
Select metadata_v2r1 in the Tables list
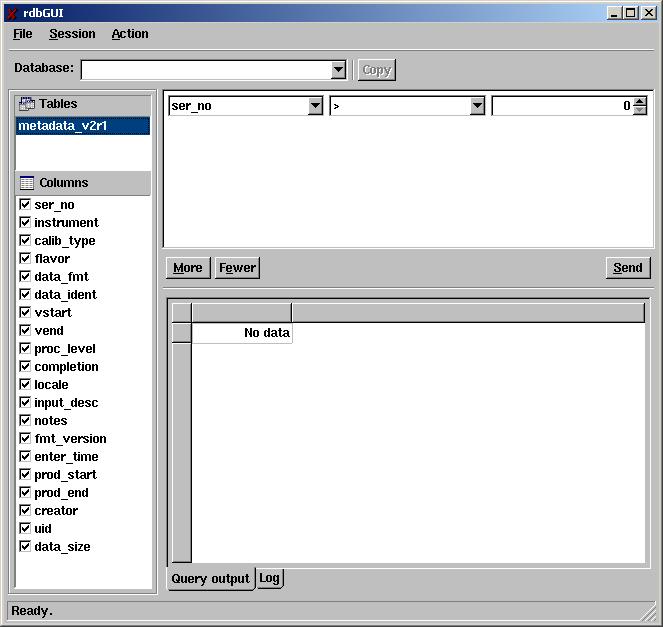pos(82,126)
